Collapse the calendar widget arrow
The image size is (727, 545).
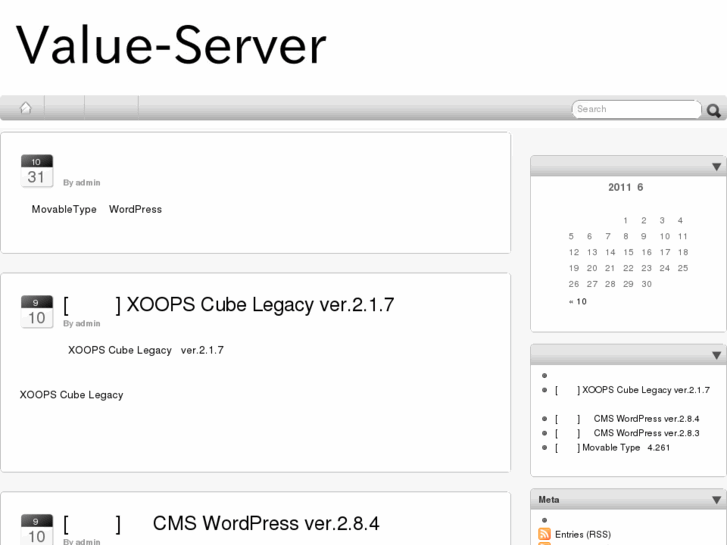[x=716, y=167]
